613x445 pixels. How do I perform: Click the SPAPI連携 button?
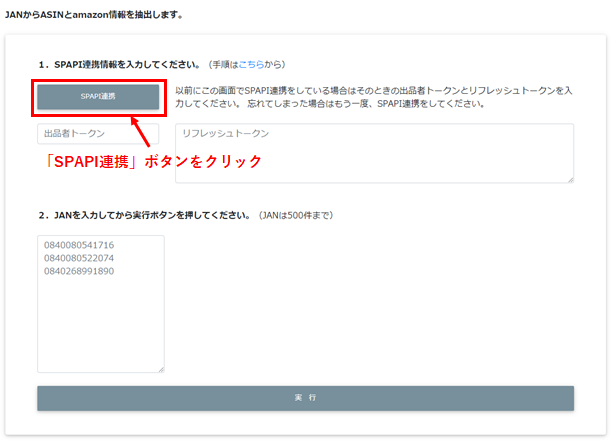[x=98, y=96]
